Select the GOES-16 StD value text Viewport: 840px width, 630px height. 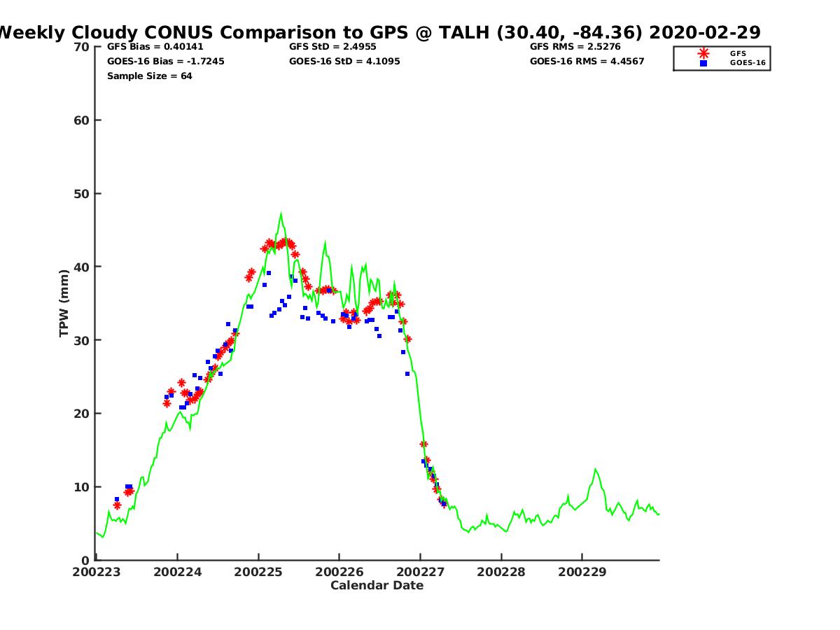[x=344, y=62]
